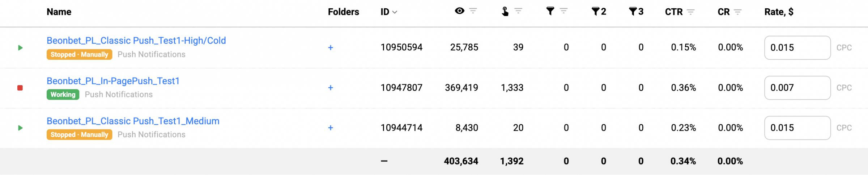The width and height of the screenshot is (868, 175).
Task: Open filter for CTR column
Action: [690, 12]
